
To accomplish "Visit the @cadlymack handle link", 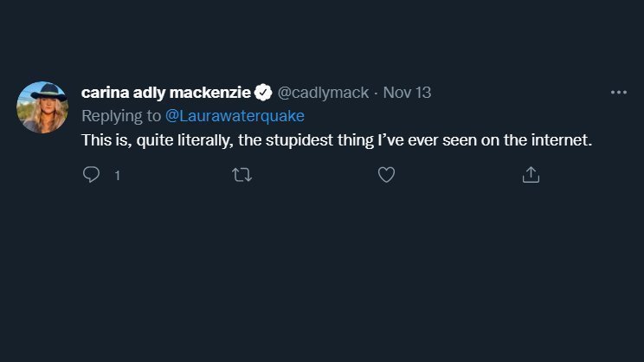I will click(x=323, y=93).
